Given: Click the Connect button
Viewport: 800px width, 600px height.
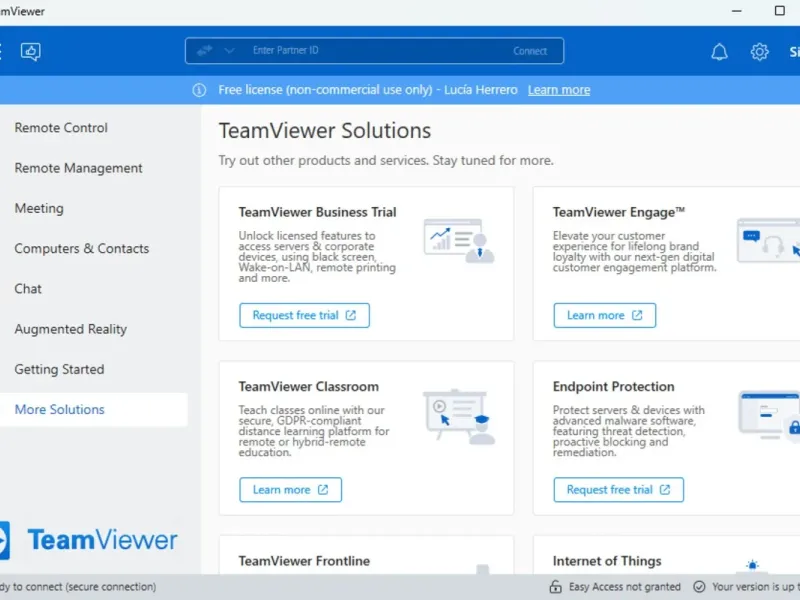Looking at the screenshot, I should tap(530, 51).
